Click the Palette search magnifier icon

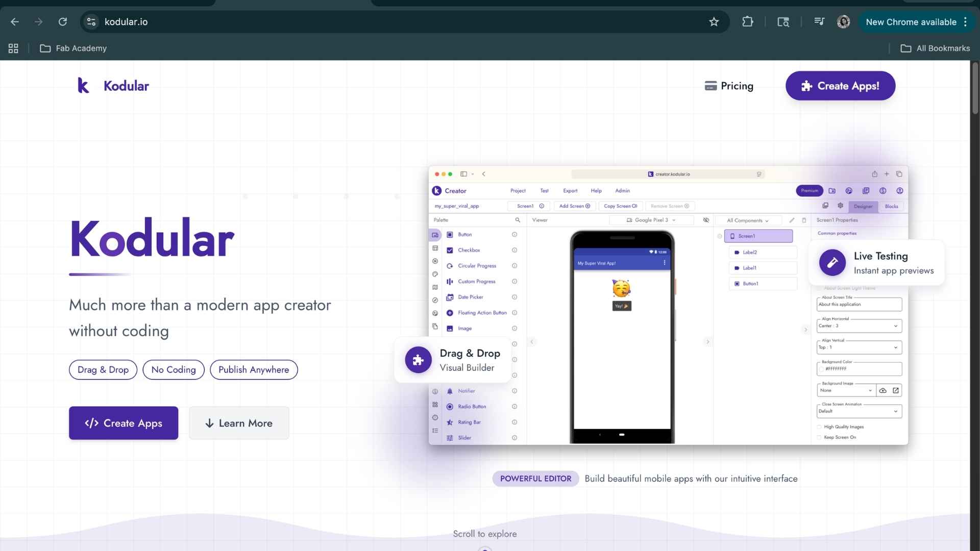tap(518, 220)
